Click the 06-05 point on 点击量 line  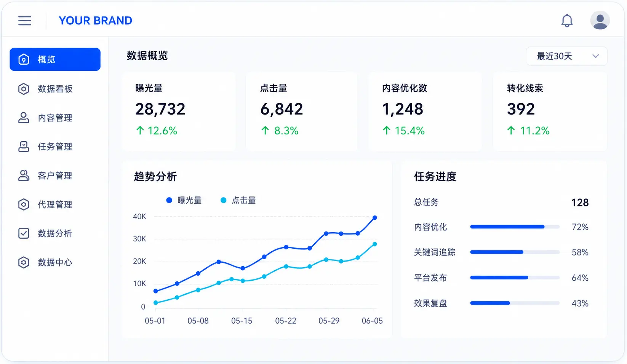point(375,244)
